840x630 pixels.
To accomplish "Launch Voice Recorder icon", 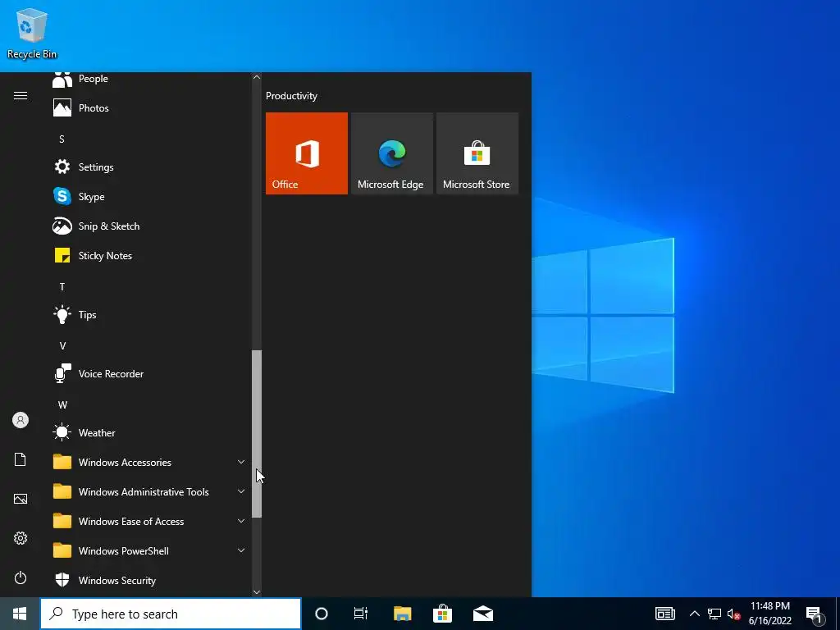I will coord(62,373).
